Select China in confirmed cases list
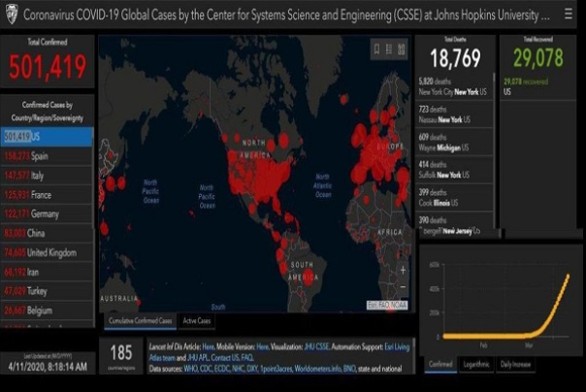The image size is (586, 392). click(x=47, y=232)
